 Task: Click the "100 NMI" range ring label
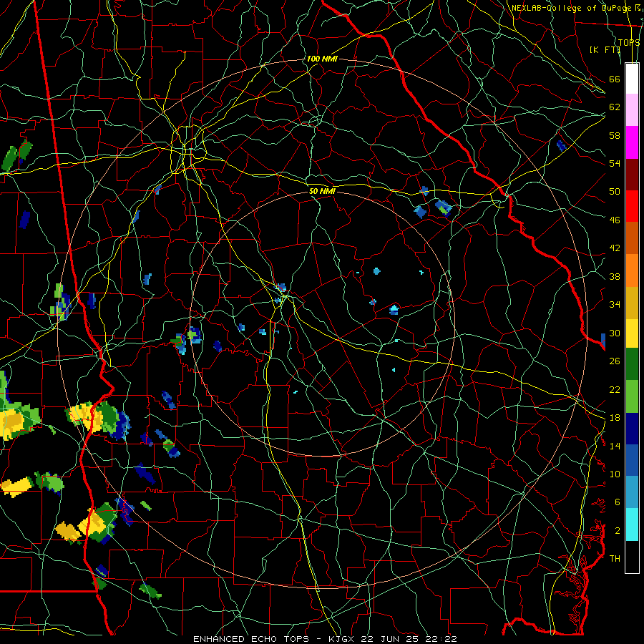pos(322,59)
